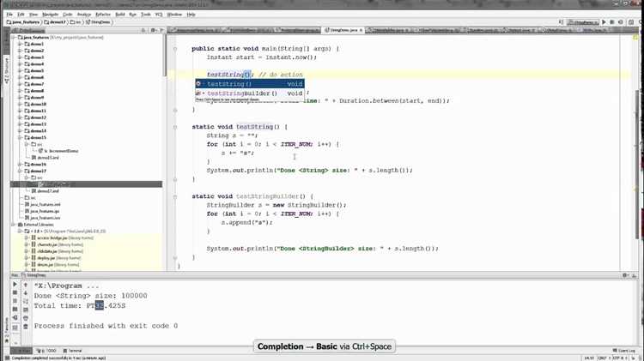Choose testString() completion suggestion
Screen dimensions: 644x361
250,84
